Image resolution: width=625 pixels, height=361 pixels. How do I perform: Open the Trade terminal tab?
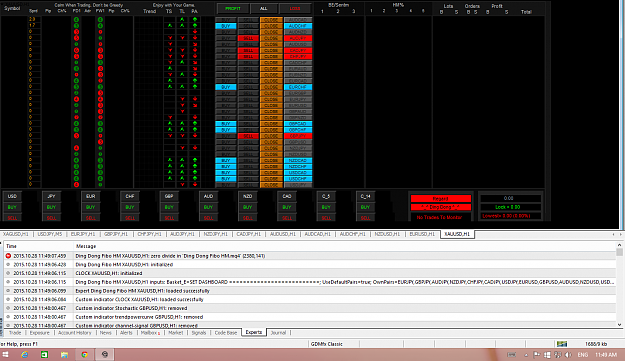[x=15, y=333]
